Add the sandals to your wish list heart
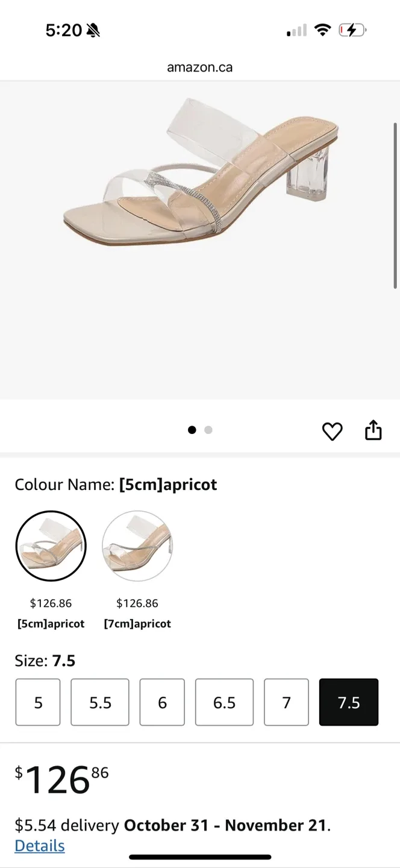Image resolution: width=400 pixels, height=868 pixels. (332, 431)
